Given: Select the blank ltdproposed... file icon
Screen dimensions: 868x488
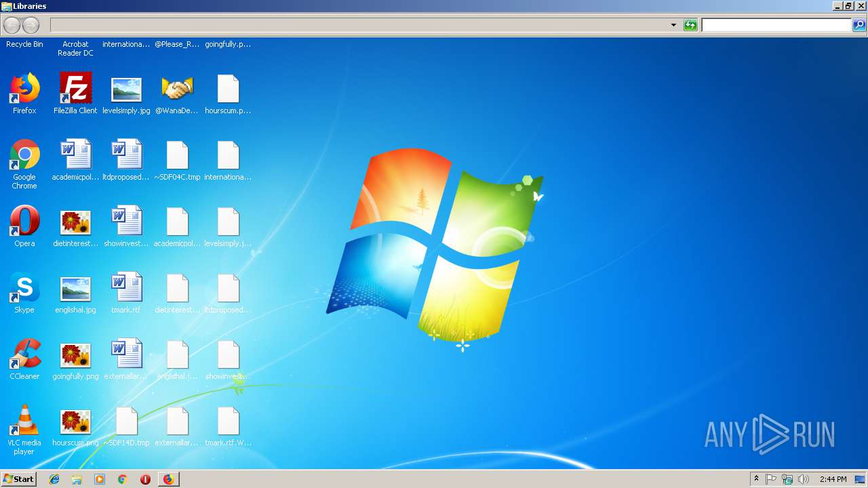Looking at the screenshot, I should tap(228, 288).
